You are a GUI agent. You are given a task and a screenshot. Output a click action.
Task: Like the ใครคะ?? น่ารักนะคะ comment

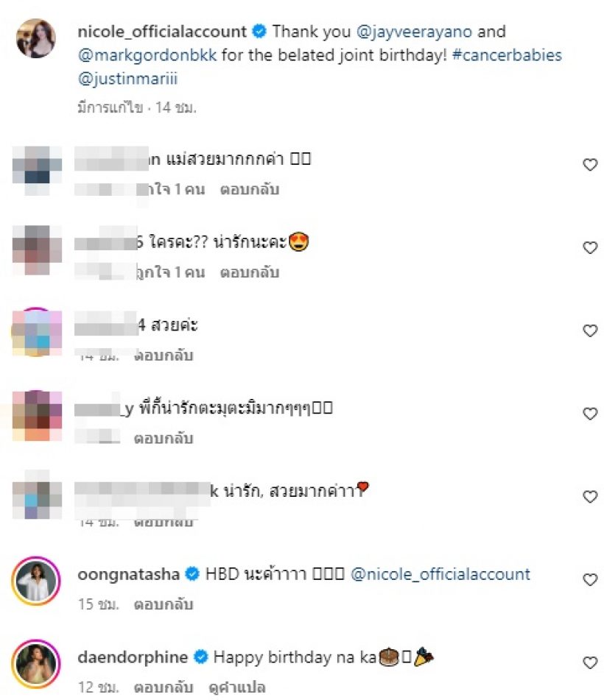(x=590, y=248)
